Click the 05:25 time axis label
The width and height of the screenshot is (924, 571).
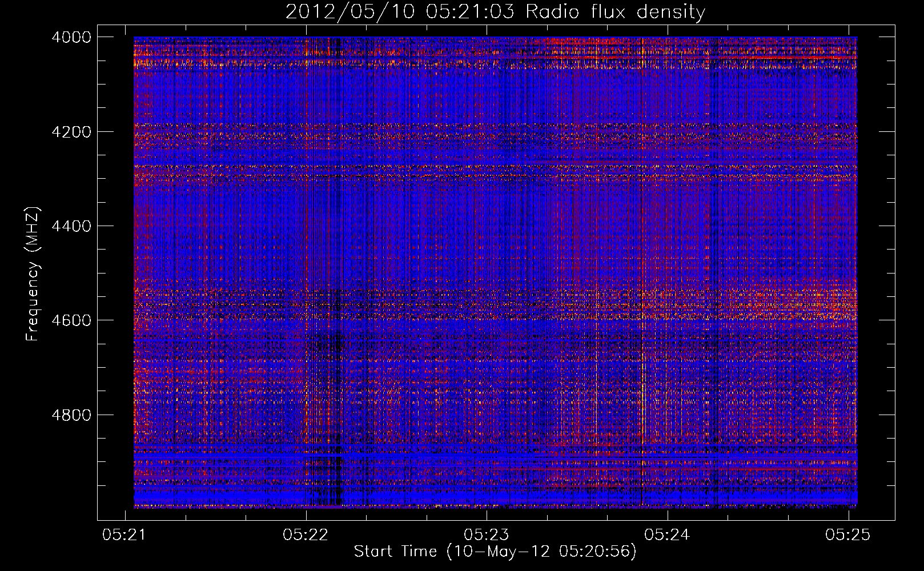point(848,534)
